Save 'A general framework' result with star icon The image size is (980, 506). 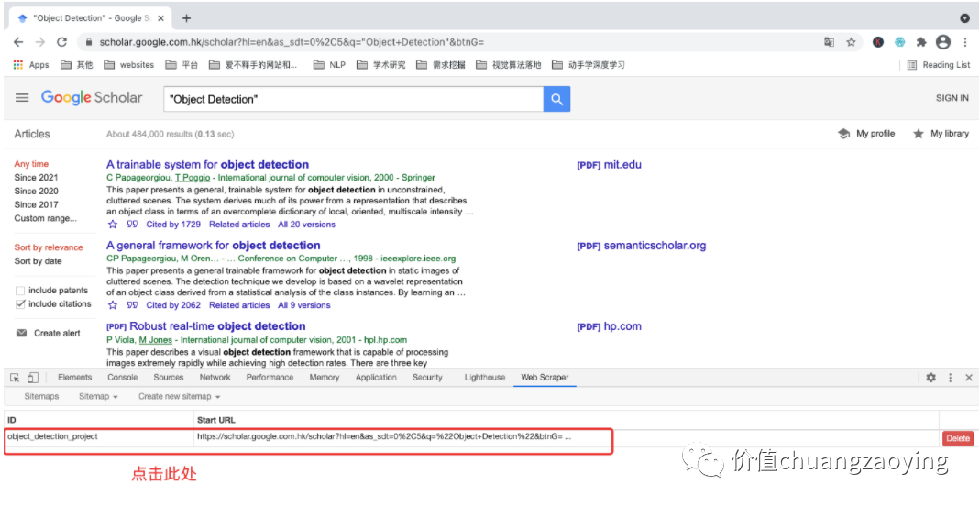point(113,305)
